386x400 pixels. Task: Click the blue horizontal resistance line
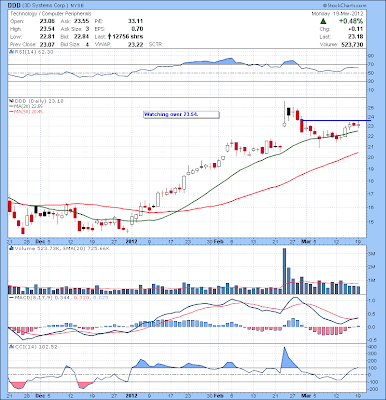pyautogui.click(x=336, y=120)
